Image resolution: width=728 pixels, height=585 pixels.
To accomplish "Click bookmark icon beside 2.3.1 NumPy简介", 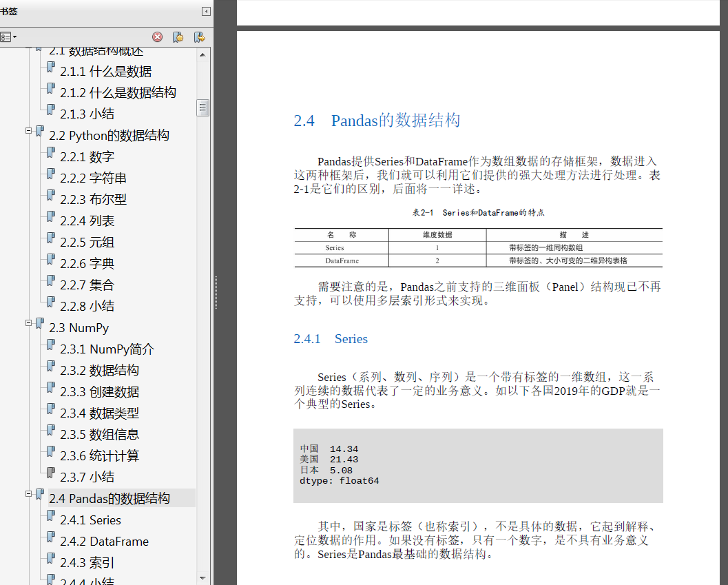I will click(x=50, y=345).
